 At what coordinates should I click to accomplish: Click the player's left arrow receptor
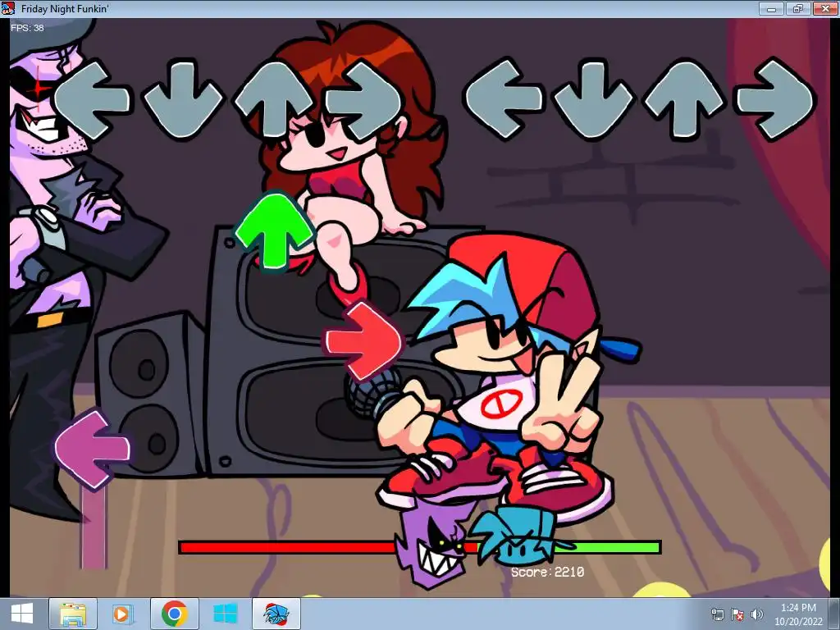point(503,100)
